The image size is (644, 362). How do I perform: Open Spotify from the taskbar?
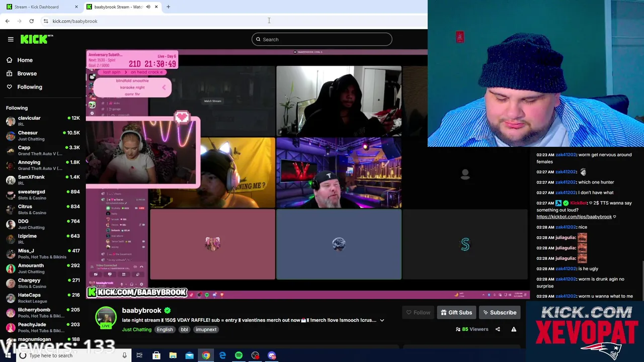238,355
